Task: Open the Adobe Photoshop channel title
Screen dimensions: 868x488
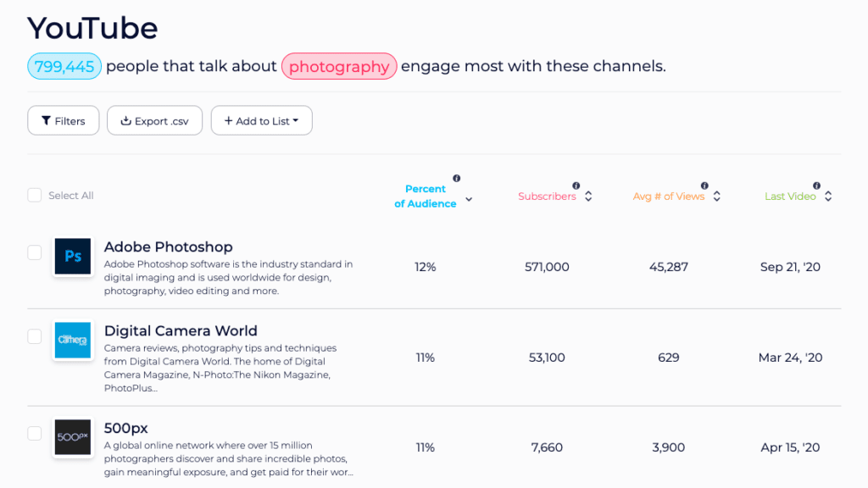Action: click(169, 247)
